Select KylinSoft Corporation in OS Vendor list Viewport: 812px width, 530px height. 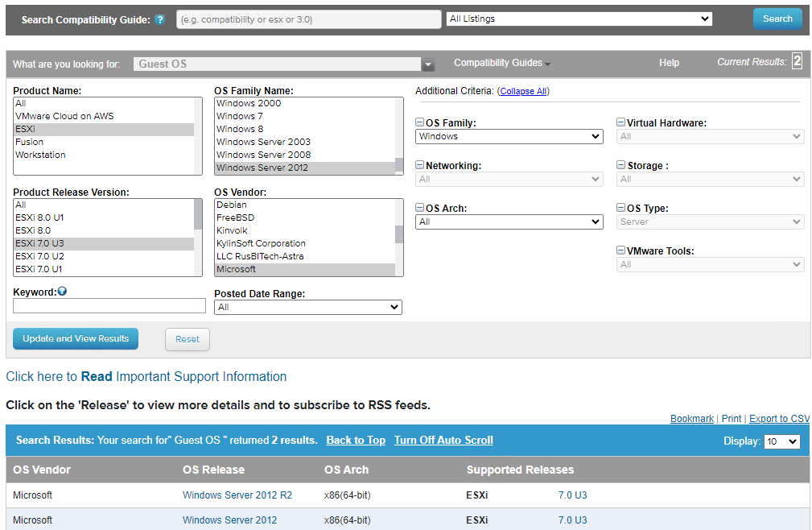tap(305, 243)
